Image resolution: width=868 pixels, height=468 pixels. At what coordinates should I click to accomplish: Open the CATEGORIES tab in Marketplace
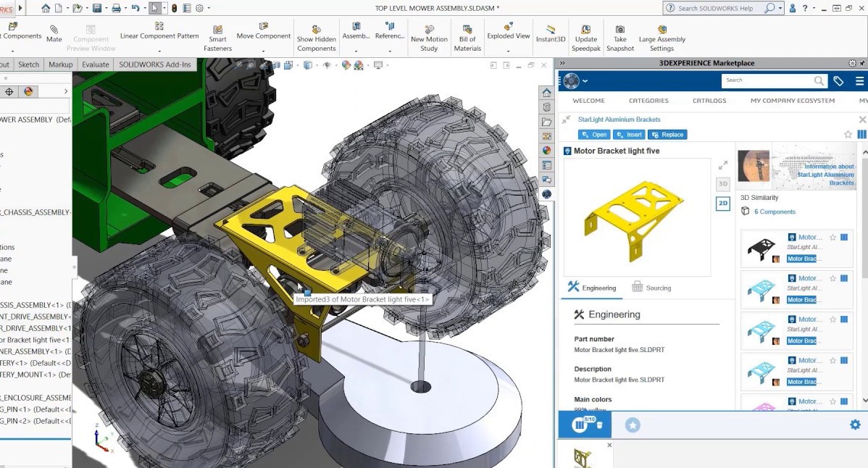[648, 101]
